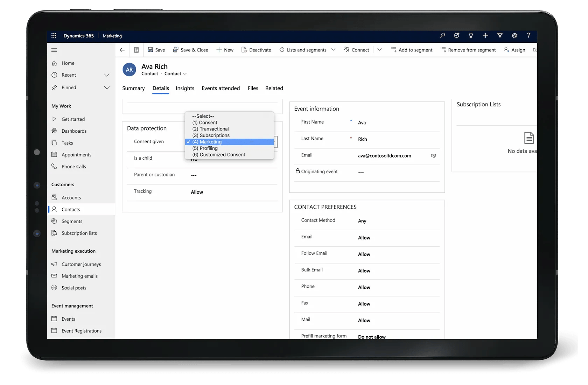Viewport: 588px width, 385px height.
Task: Choose (1) Consent option
Action: pyautogui.click(x=229, y=122)
